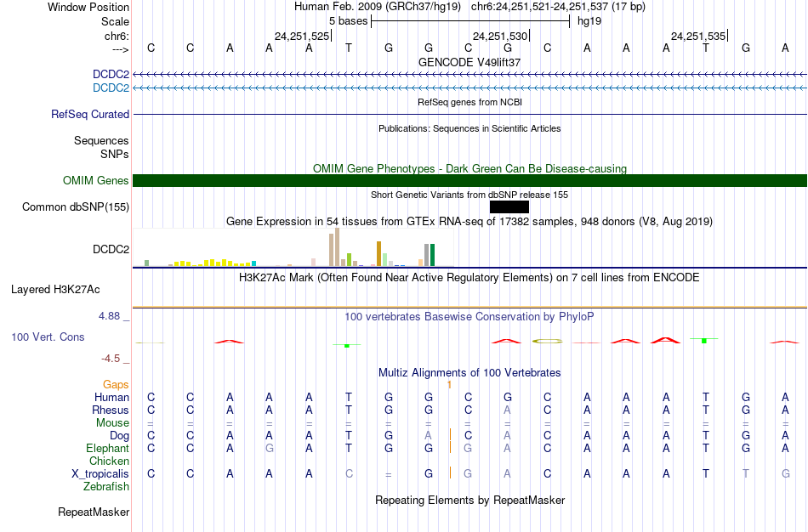The width and height of the screenshot is (808, 532).
Task: Open Common dbSNP(155) track settings label
Action: 76,207
